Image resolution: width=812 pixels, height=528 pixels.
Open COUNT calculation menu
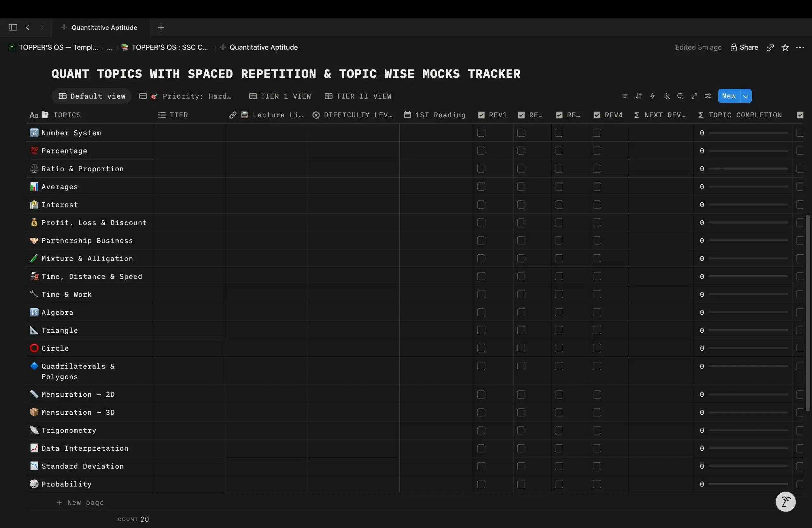[133, 519]
